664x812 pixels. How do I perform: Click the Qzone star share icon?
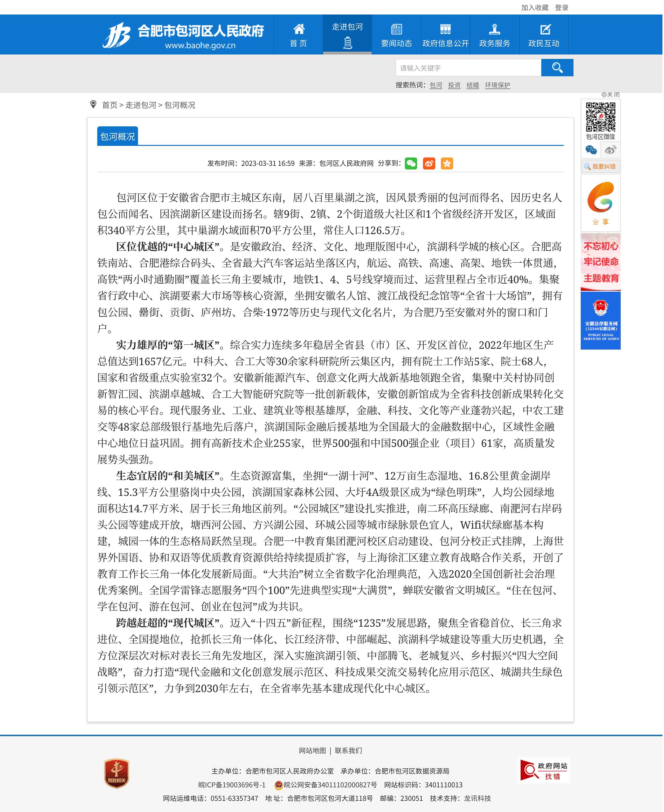(447, 164)
